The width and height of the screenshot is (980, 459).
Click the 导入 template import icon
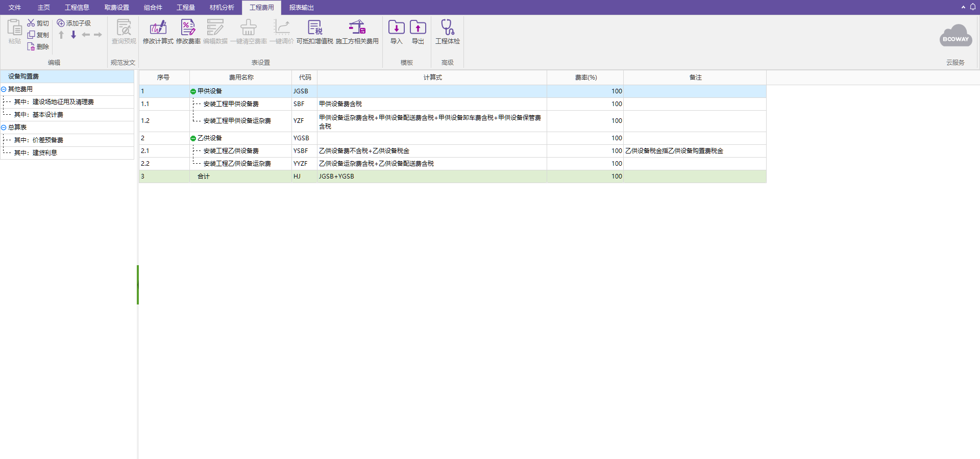(397, 27)
